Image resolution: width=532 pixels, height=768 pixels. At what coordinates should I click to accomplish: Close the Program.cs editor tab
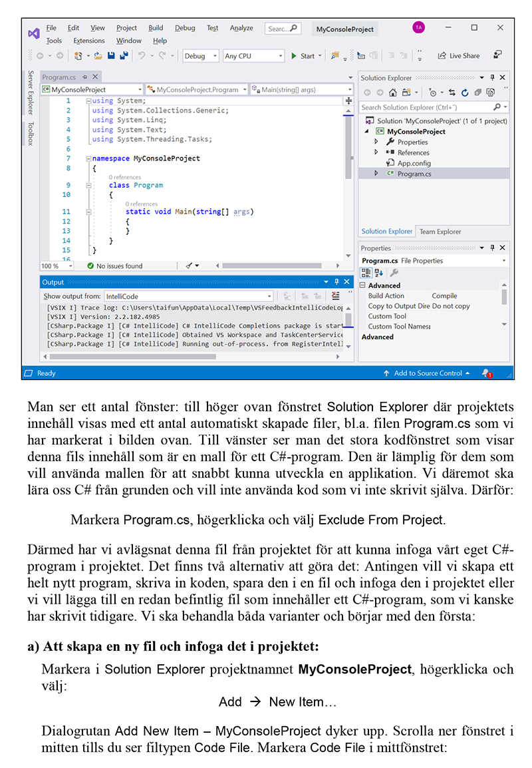tap(96, 77)
